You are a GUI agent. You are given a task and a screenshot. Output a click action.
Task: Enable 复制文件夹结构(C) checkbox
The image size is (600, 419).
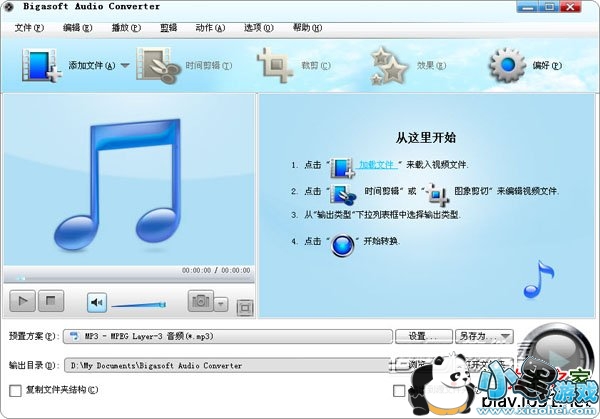click(x=15, y=391)
